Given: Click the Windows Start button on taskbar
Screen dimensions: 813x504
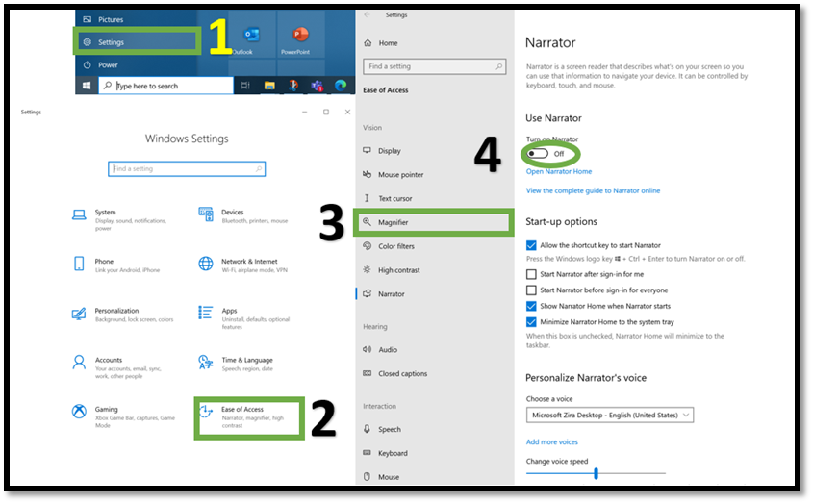Looking at the screenshot, I should 87,86.
